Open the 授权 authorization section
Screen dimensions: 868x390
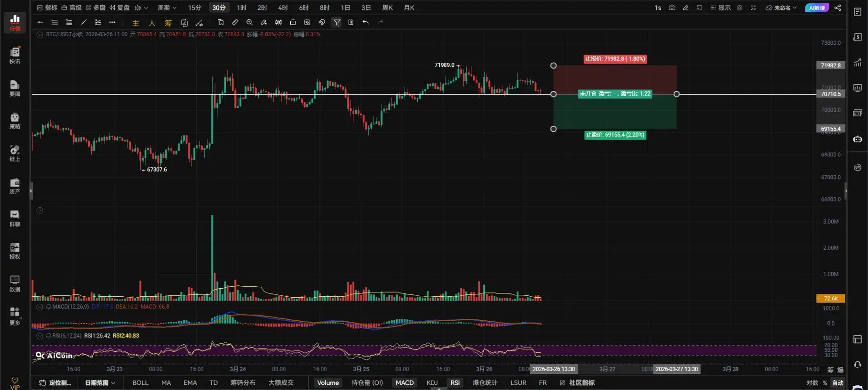click(15, 251)
